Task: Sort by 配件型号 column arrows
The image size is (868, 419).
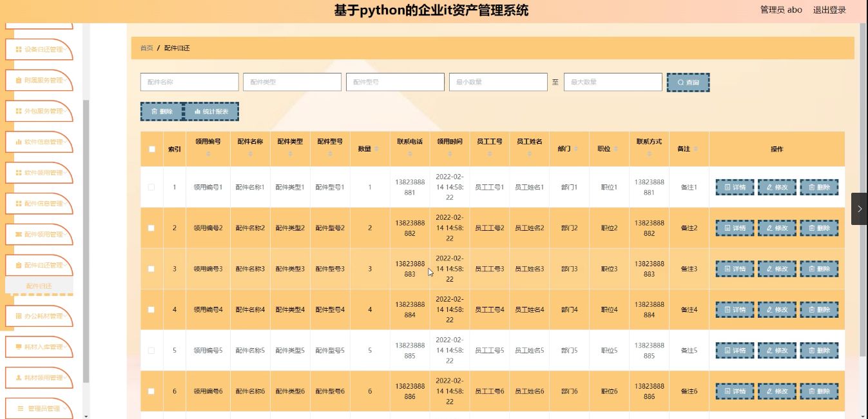Action: coord(330,155)
